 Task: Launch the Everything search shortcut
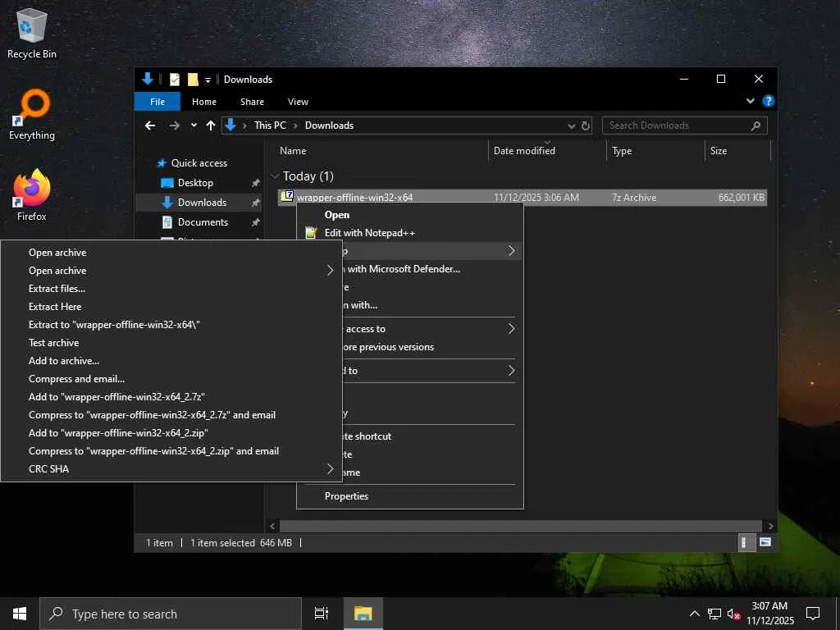tap(32, 115)
